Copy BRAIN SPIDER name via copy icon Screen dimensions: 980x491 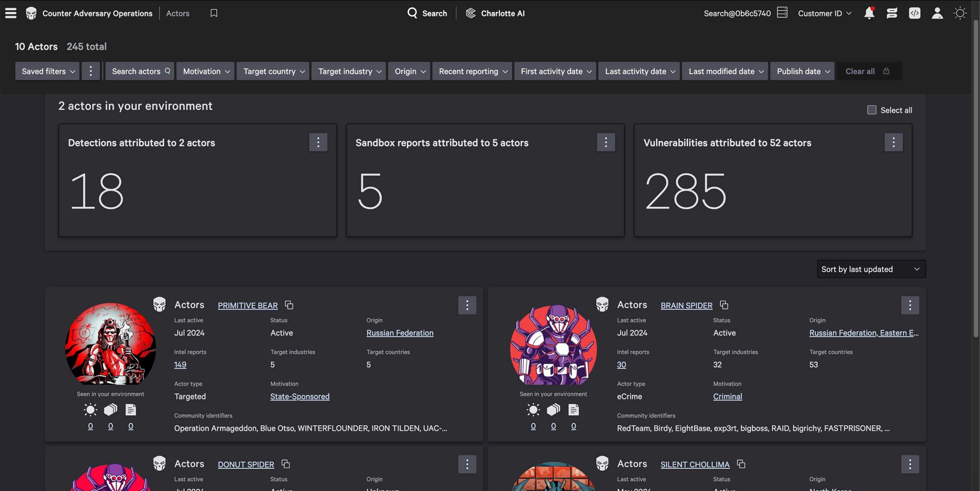coord(724,305)
